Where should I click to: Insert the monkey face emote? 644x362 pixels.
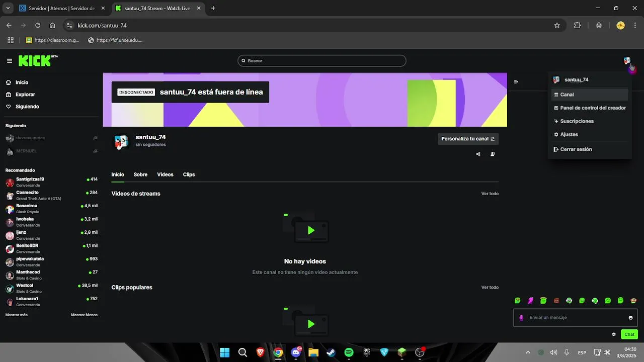coord(633,301)
